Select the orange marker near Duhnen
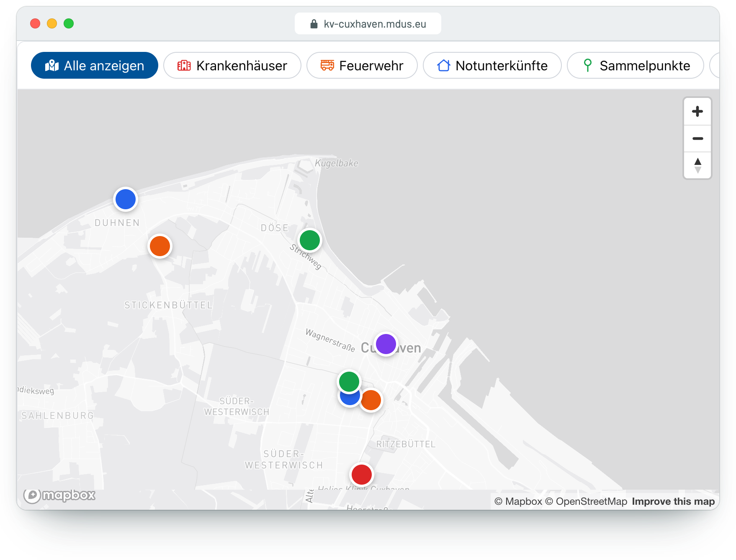The image size is (736, 560). (x=160, y=246)
